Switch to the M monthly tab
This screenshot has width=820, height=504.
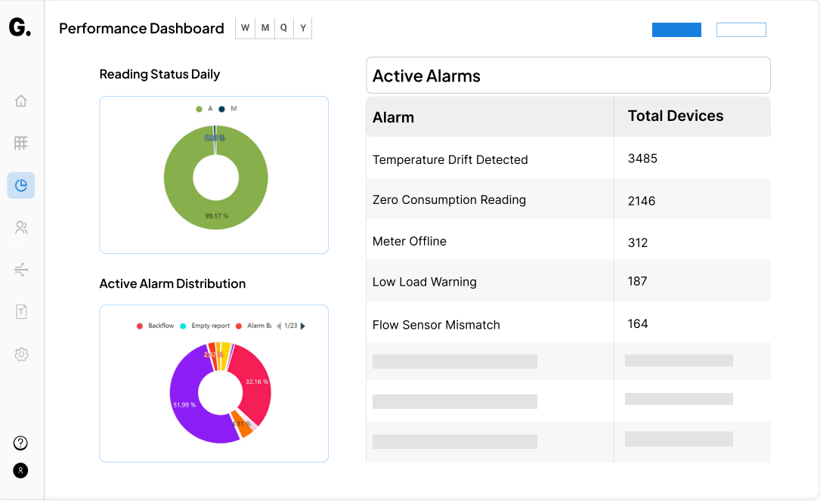(265, 28)
